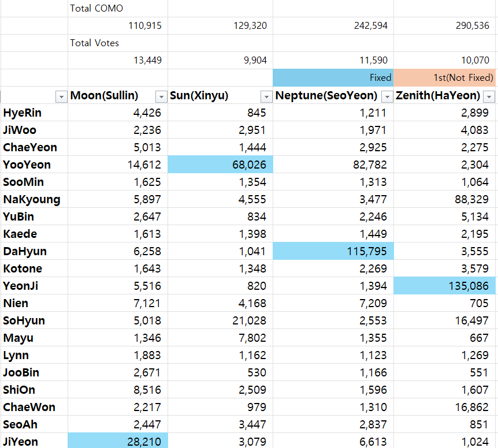Select the 21,028 cell in SoHyun row

pyautogui.click(x=220, y=320)
